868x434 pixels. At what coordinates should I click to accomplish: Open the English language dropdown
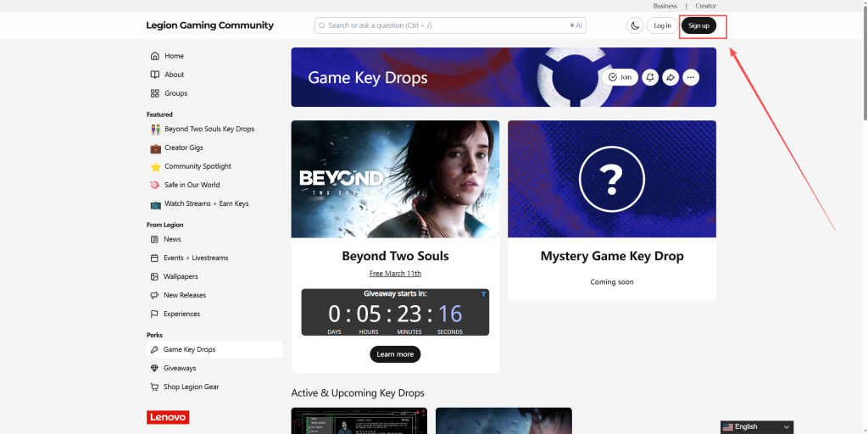pyautogui.click(x=756, y=426)
